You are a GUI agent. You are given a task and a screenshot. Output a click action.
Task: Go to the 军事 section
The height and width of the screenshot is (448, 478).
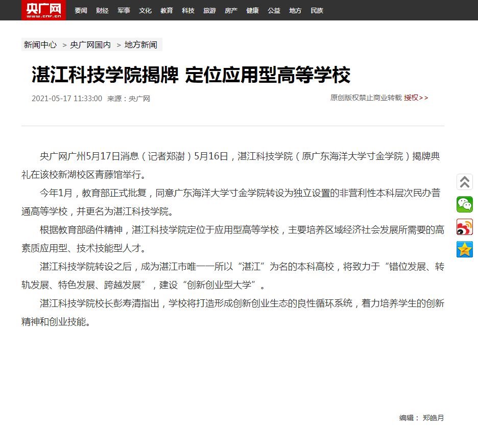124,11
